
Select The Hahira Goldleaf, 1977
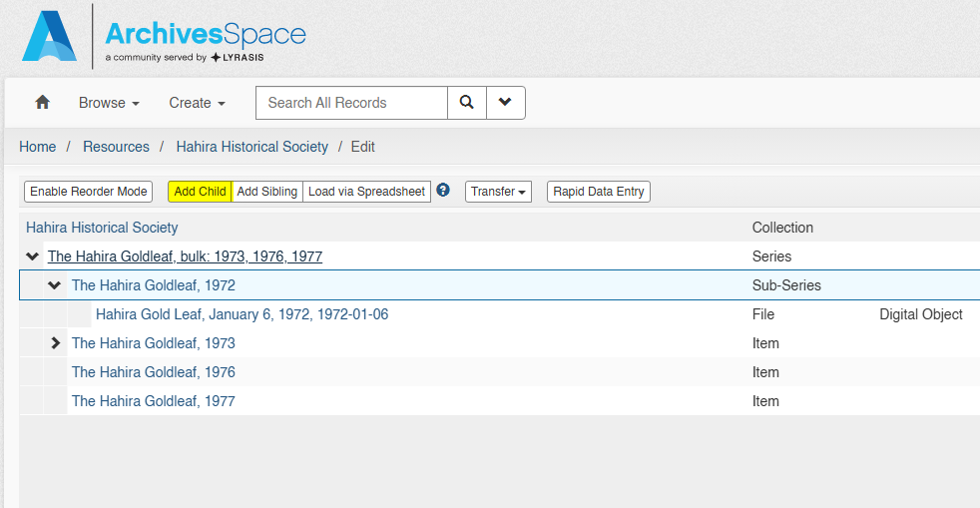[153, 401]
